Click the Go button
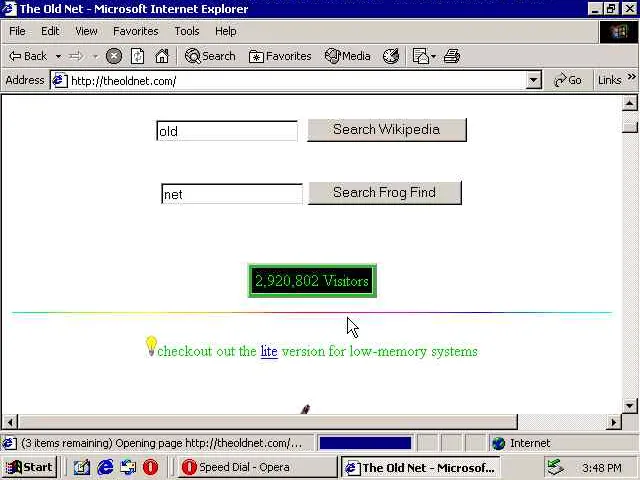Screen dimensions: 640x480 click(x=568, y=80)
